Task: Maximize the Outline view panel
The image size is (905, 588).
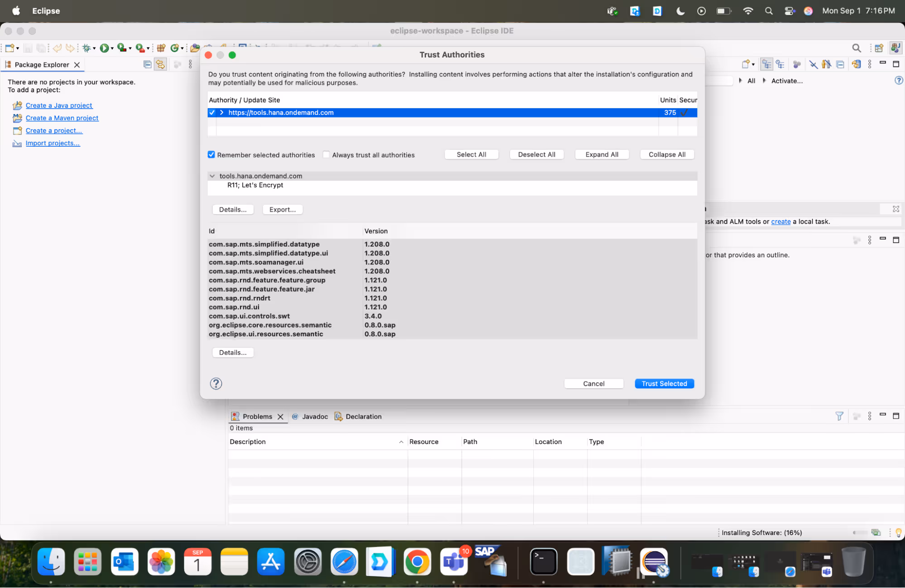Action: pos(895,240)
